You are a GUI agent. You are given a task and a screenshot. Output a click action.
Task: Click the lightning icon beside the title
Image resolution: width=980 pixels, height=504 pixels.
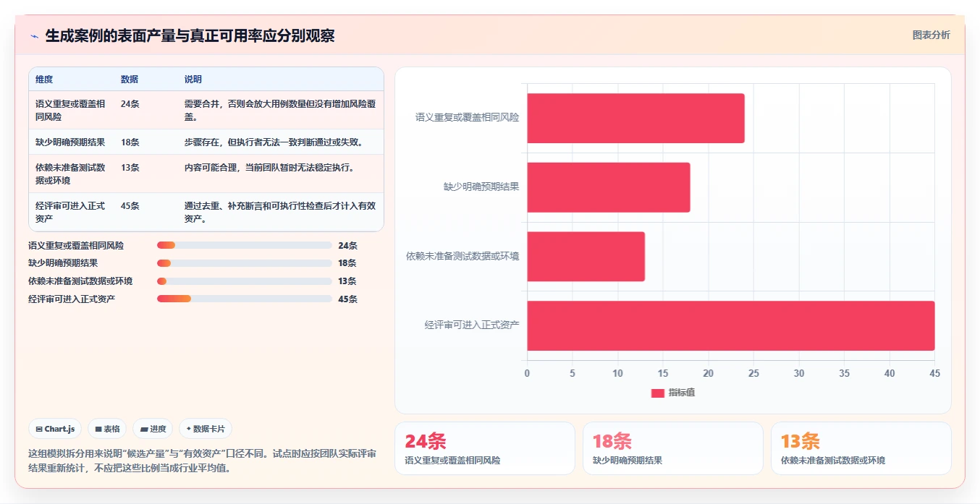point(35,36)
